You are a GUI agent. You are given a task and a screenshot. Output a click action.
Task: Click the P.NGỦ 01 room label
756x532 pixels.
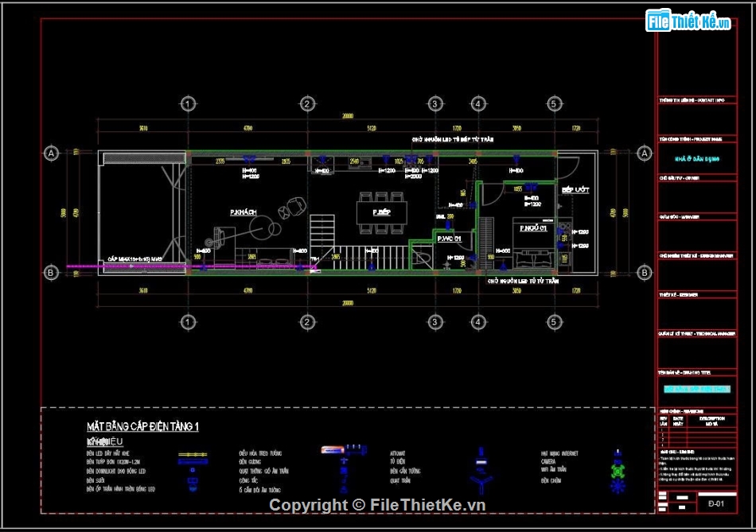click(x=533, y=228)
